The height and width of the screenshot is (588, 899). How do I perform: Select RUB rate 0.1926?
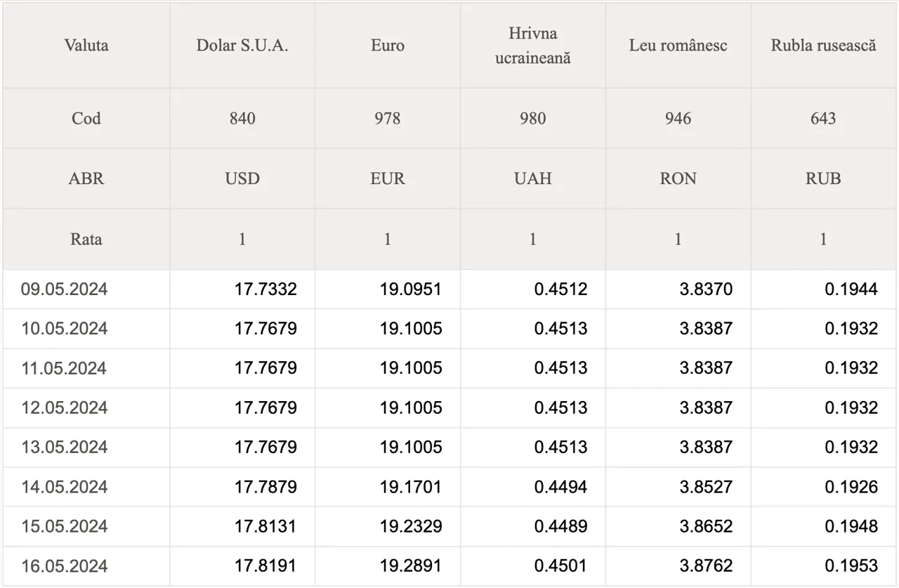(x=851, y=486)
